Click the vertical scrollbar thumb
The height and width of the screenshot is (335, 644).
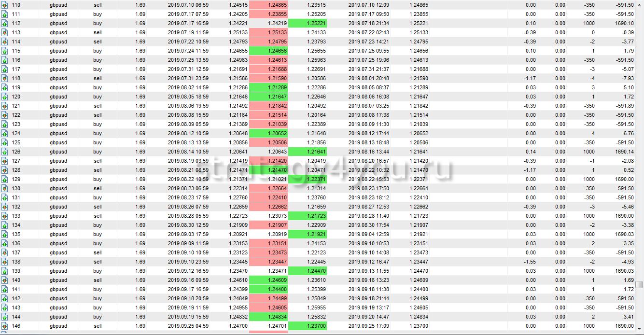(639, 284)
